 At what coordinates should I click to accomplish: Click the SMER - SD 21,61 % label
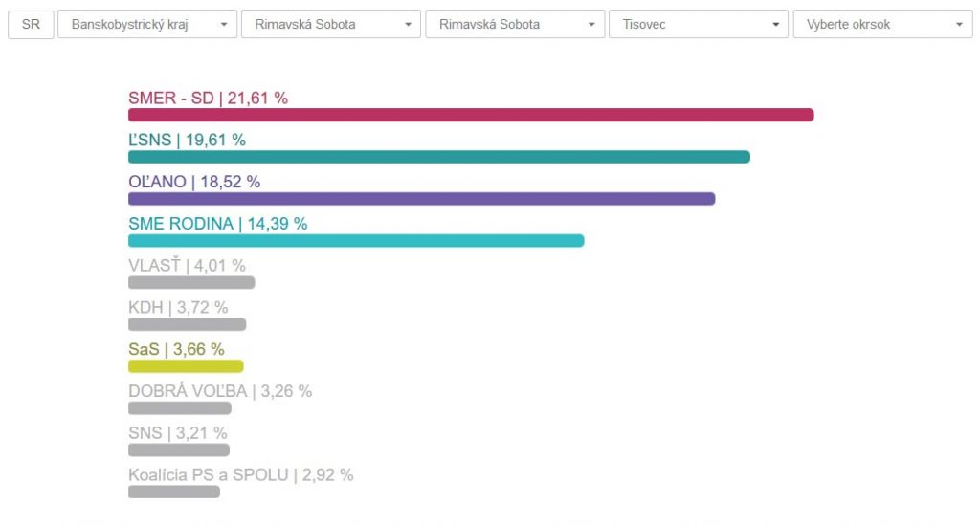tap(208, 98)
